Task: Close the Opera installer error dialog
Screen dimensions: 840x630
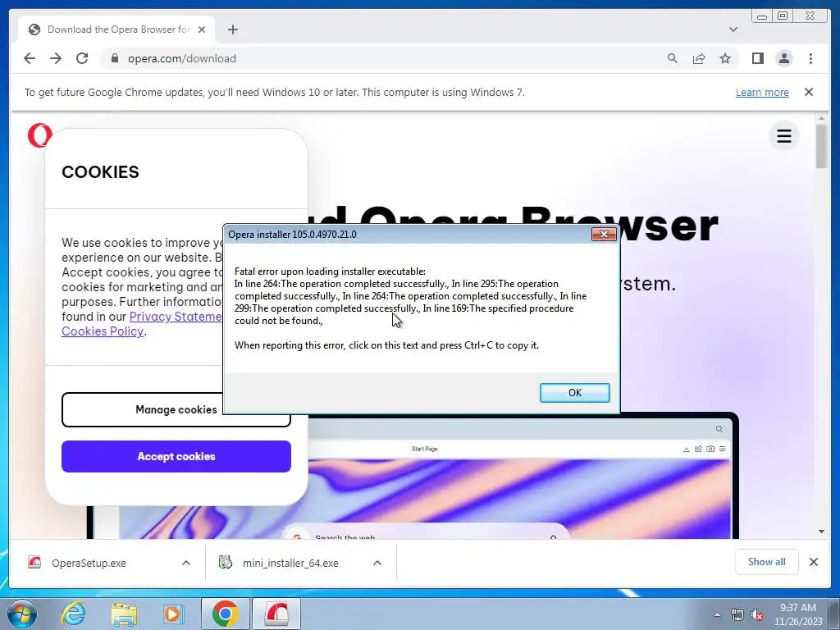Action: (x=603, y=234)
